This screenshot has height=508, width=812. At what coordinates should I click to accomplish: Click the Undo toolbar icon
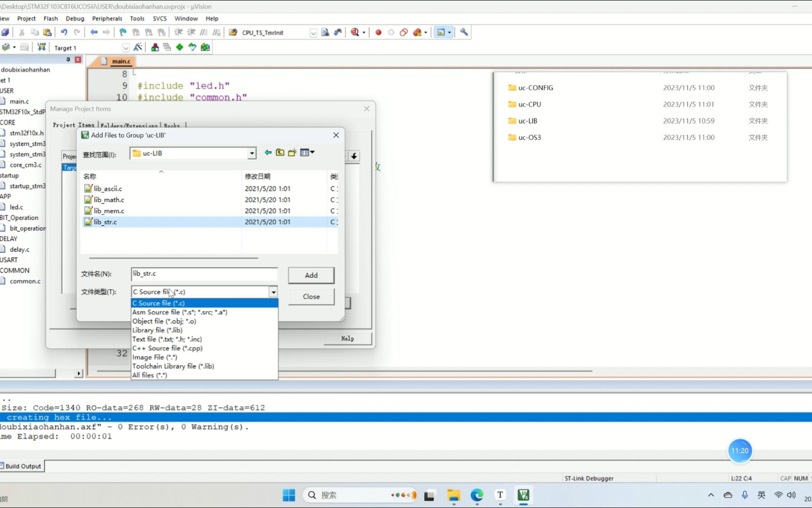click(x=64, y=32)
